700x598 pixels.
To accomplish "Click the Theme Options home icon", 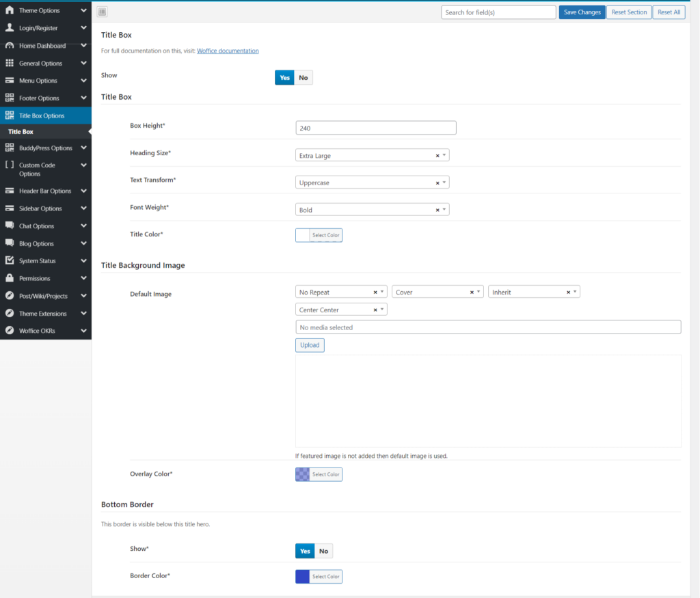I will 10,11.
